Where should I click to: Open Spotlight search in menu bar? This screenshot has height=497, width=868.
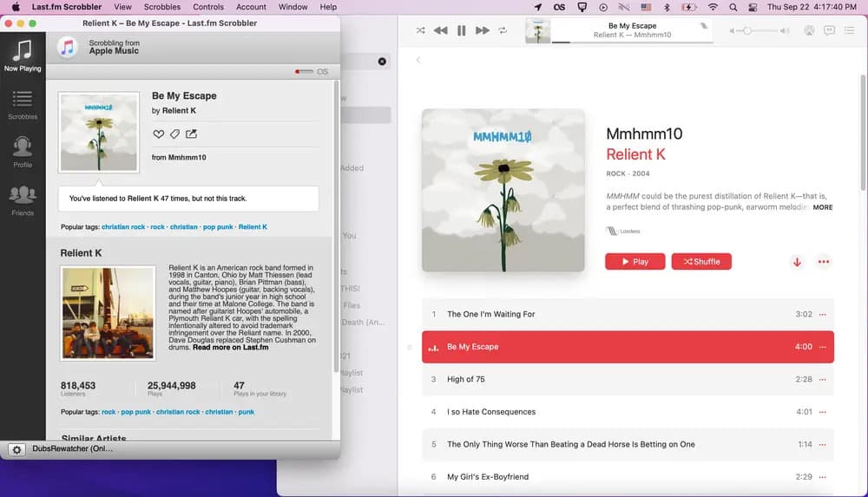pos(733,7)
